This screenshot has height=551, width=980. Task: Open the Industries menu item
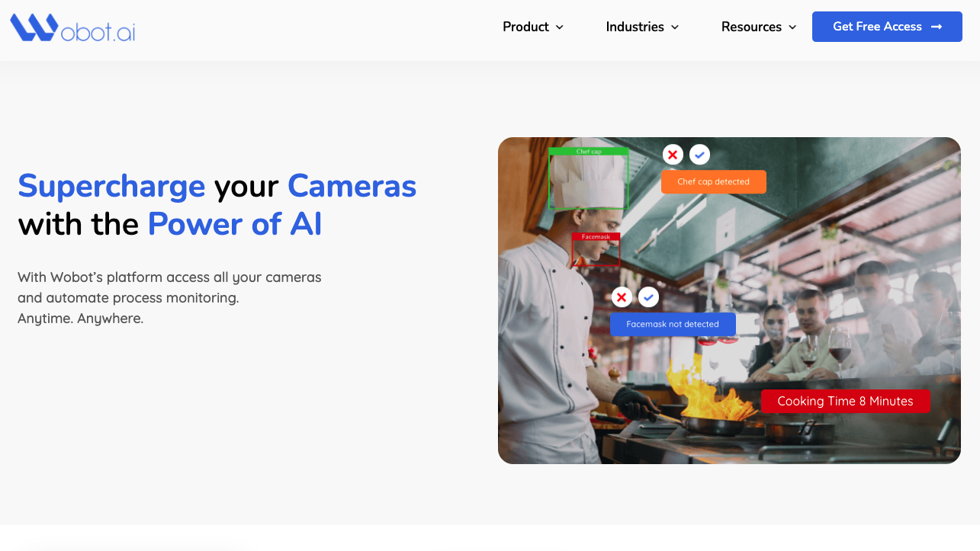(x=635, y=27)
